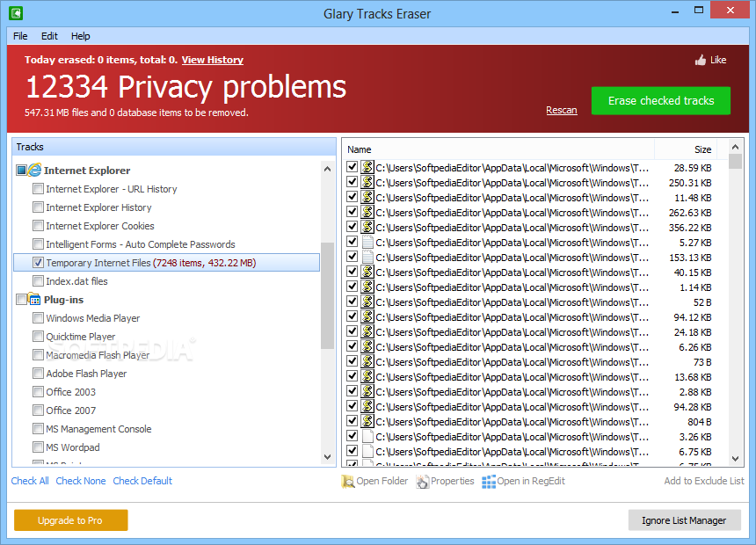Check Windows Media Player checkbox
The width and height of the screenshot is (756, 545).
[38, 318]
